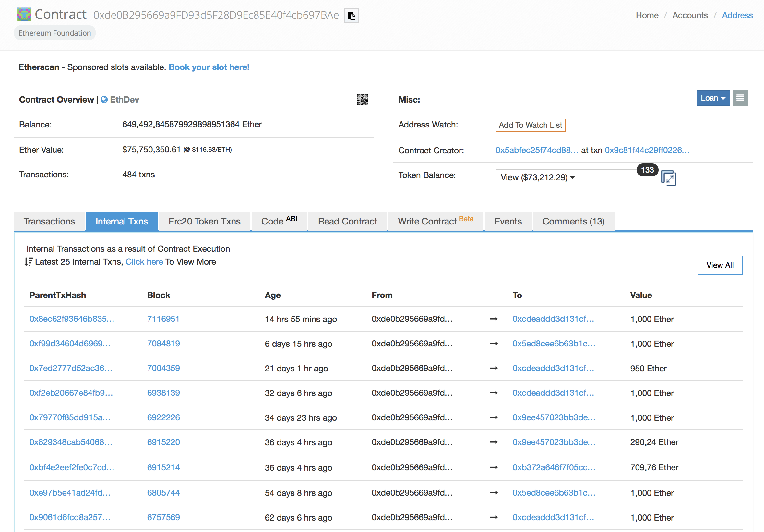Viewport: 764px width, 532px height.
Task: Open block 7116951
Action: 163,319
